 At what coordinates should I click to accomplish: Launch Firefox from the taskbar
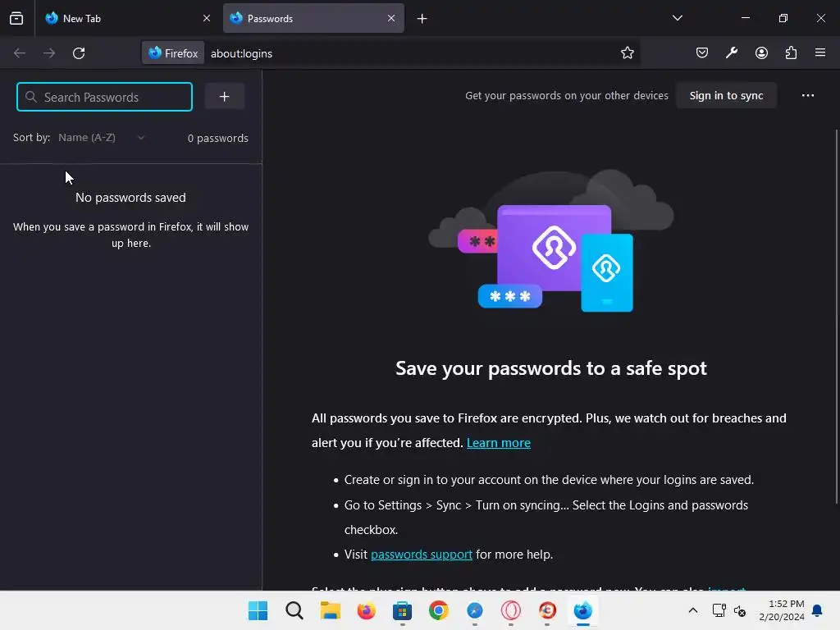coord(367,610)
